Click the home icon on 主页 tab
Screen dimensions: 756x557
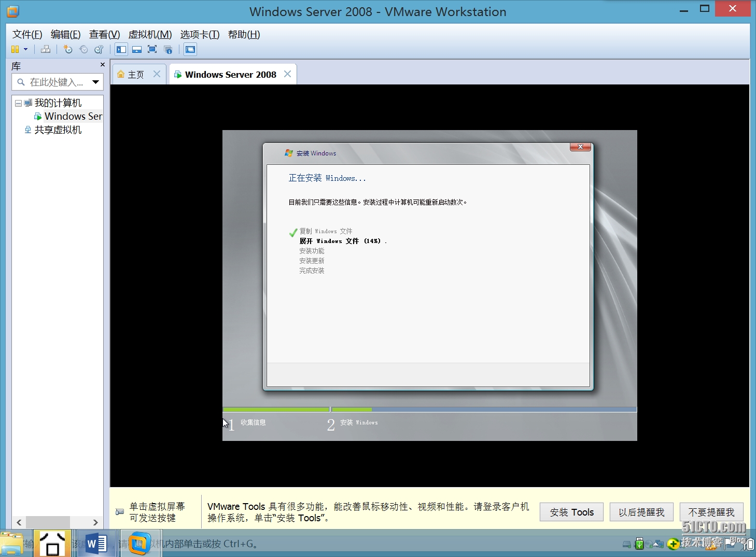121,75
